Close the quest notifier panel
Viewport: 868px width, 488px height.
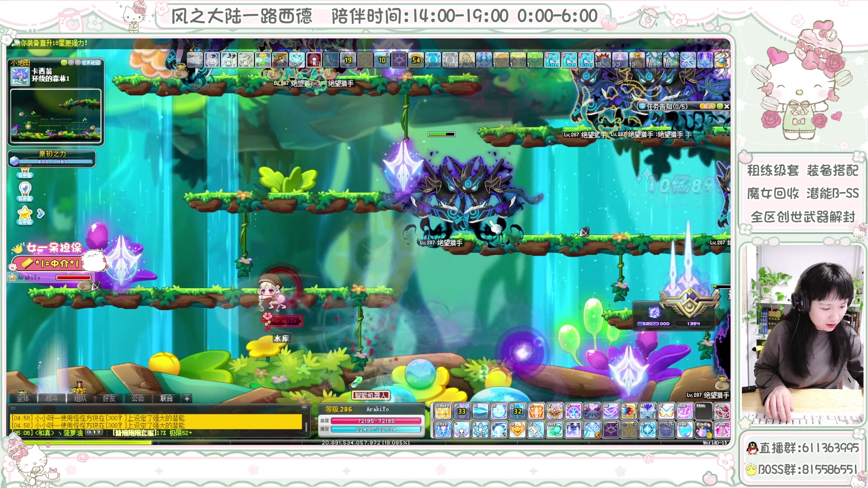pyautogui.click(x=726, y=107)
